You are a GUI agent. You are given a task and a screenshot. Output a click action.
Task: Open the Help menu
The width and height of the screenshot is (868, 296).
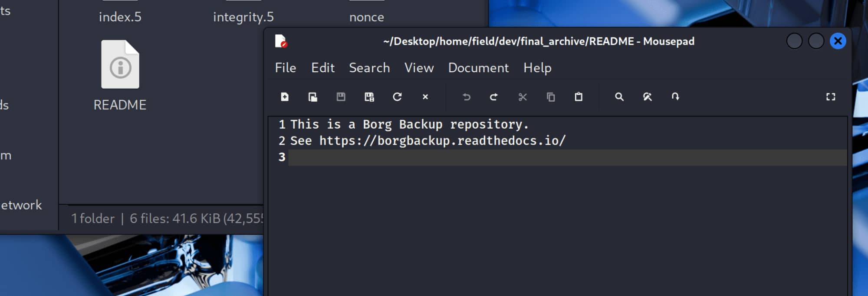[537, 68]
